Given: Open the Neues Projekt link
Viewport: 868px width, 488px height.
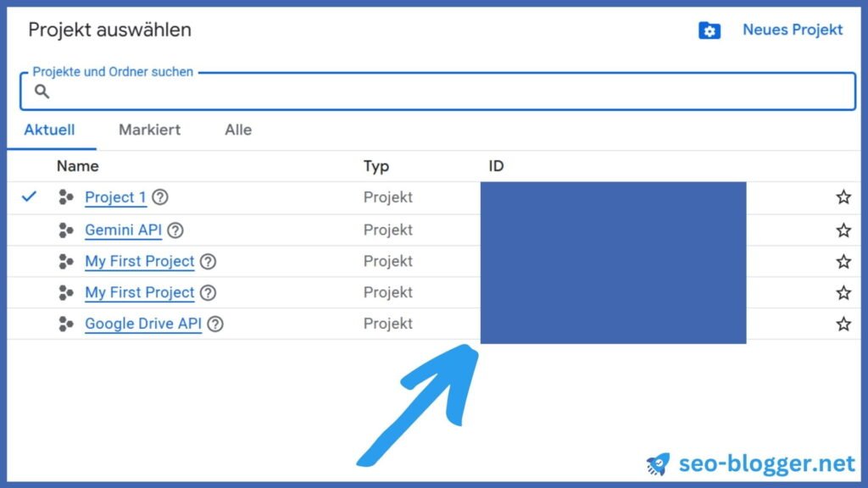Looking at the screenshot, I should point(793,30).
